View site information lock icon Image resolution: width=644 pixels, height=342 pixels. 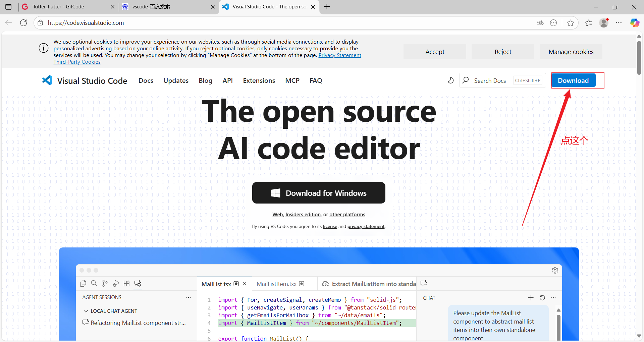click(40, 23)
